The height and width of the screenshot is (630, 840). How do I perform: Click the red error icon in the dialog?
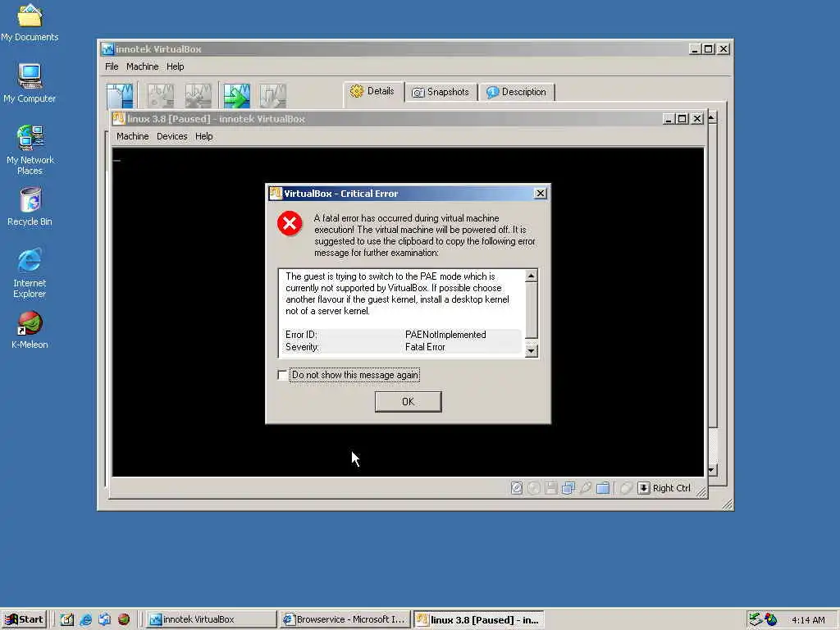pos(290,223)
